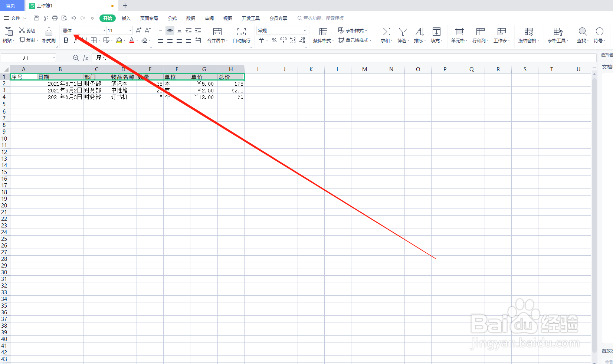
Task: Click the Fill (填充) icon
Action: (x=436, y=32)
